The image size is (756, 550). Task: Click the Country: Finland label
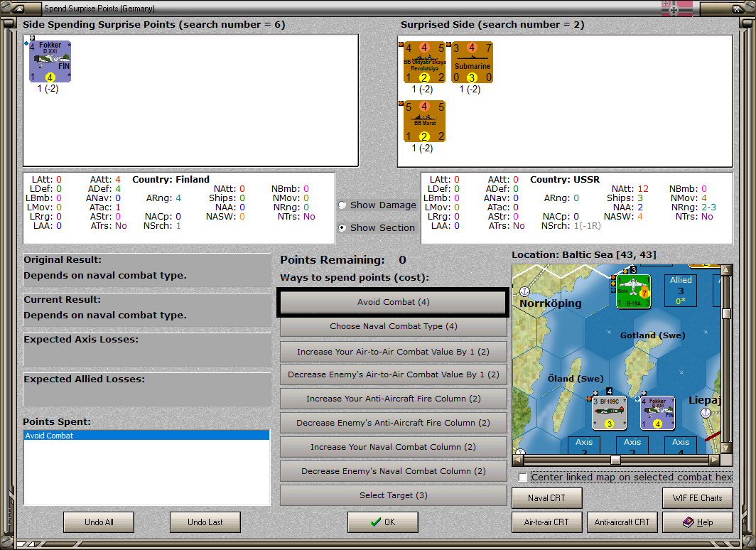point(171,179)
